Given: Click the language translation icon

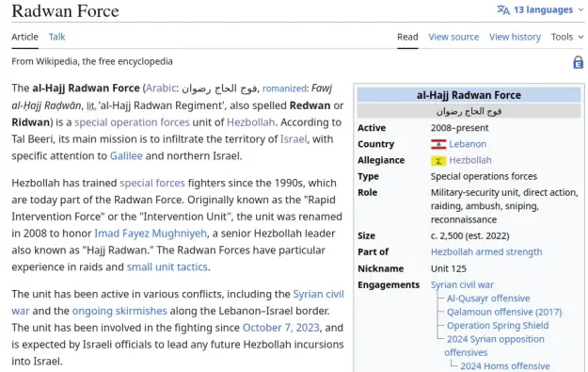Looking at the screenshot, I should click(x=503, y=9).
